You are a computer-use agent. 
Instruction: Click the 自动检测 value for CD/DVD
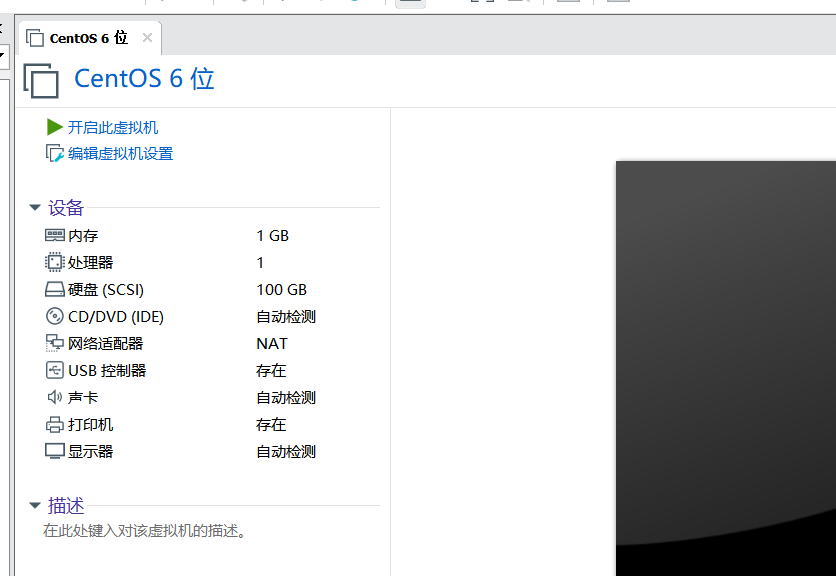tap(286, 317)
